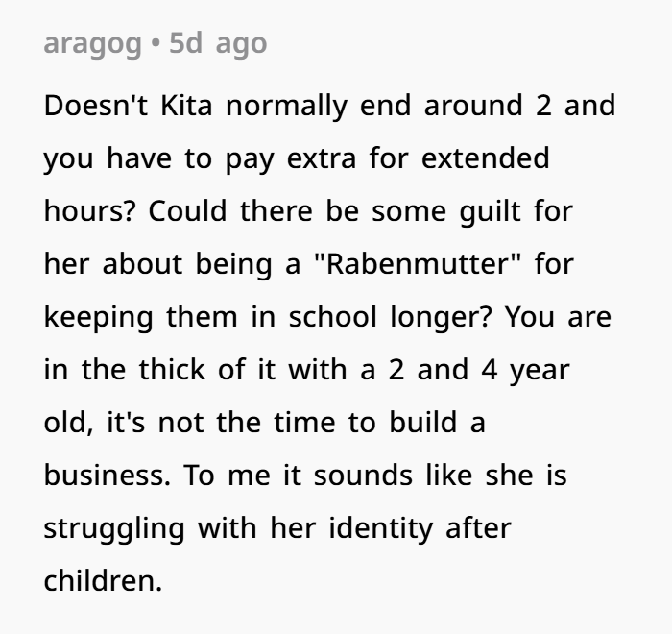
Task: Click the dot separator after aragog
Action: 156,44
